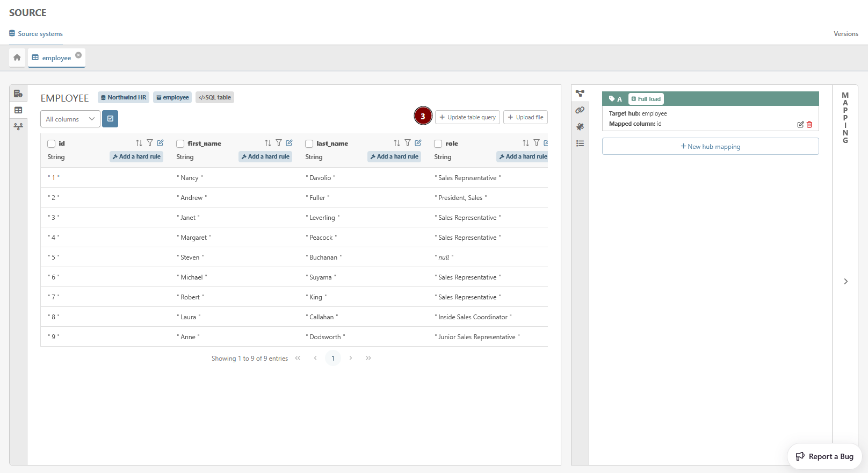Sort the id column

[139, 143]
